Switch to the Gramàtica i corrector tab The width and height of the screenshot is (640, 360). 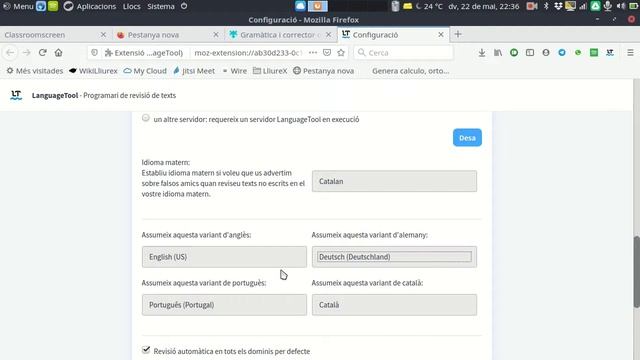pyautogui.click(x=280, y=35)
